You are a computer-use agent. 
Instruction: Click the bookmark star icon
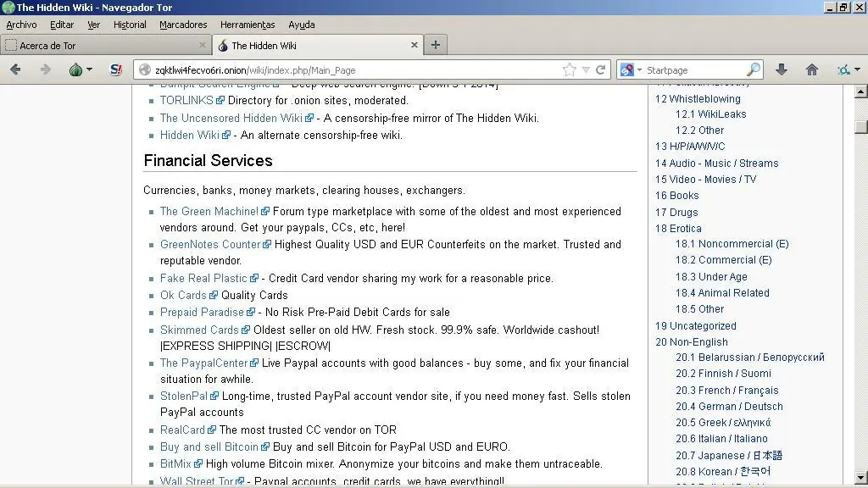(569, 69)
